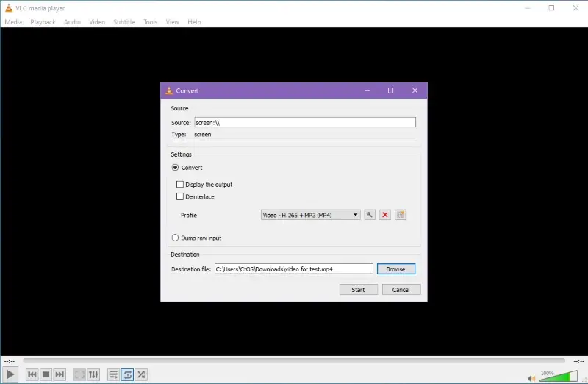This screenshot has width=588, height=384.
Task: Click the Start button
Action: click(358, 289)
